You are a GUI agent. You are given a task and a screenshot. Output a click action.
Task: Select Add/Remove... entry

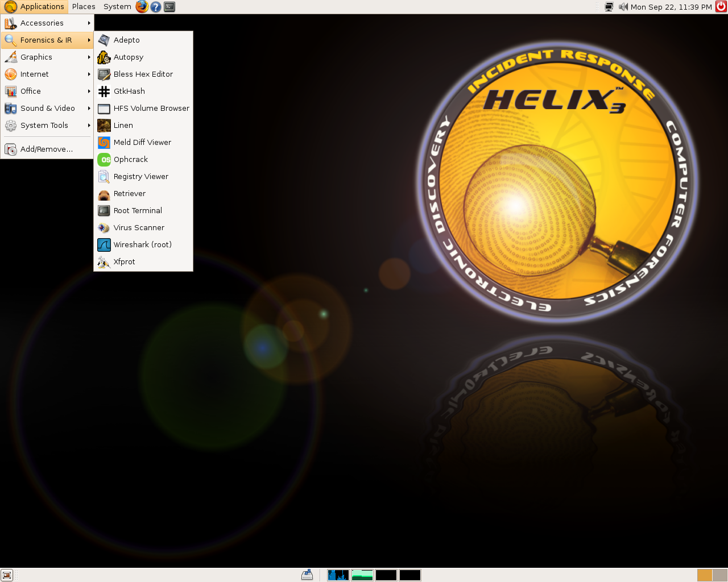[x=47, y=149]
